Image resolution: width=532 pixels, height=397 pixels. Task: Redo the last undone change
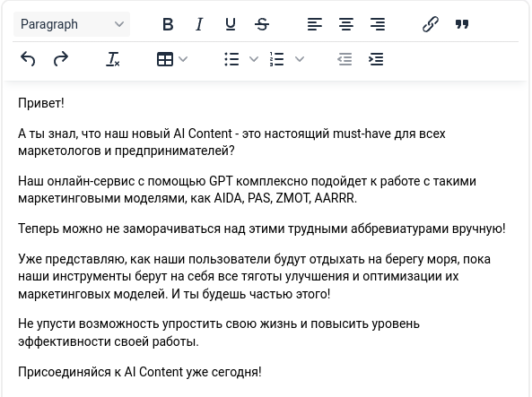pos(61,59)
